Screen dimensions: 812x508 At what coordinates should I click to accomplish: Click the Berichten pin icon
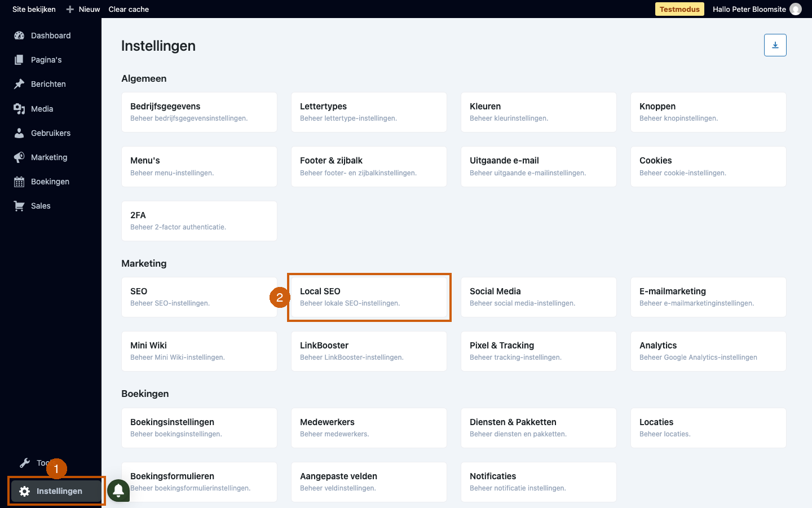[19, 84]
